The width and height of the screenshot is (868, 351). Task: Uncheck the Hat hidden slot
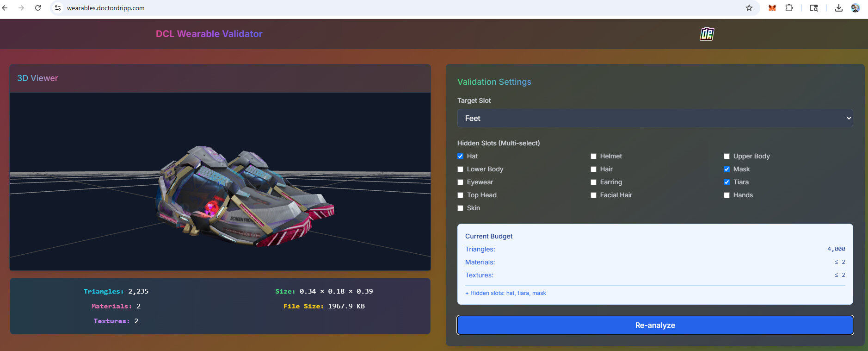460,156
